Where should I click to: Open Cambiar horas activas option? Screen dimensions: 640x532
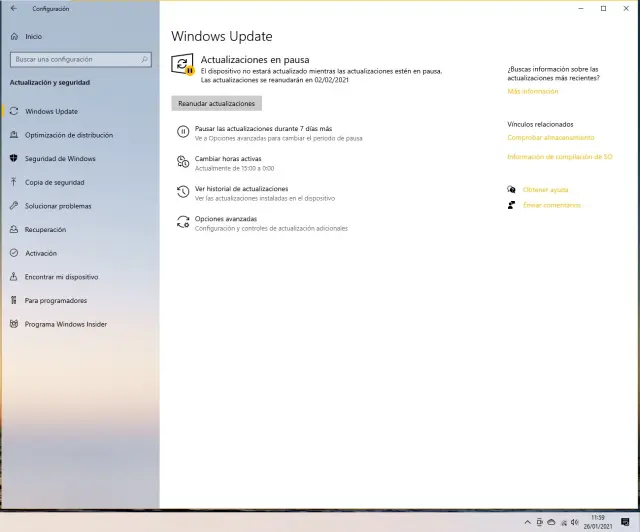point(228,159)
